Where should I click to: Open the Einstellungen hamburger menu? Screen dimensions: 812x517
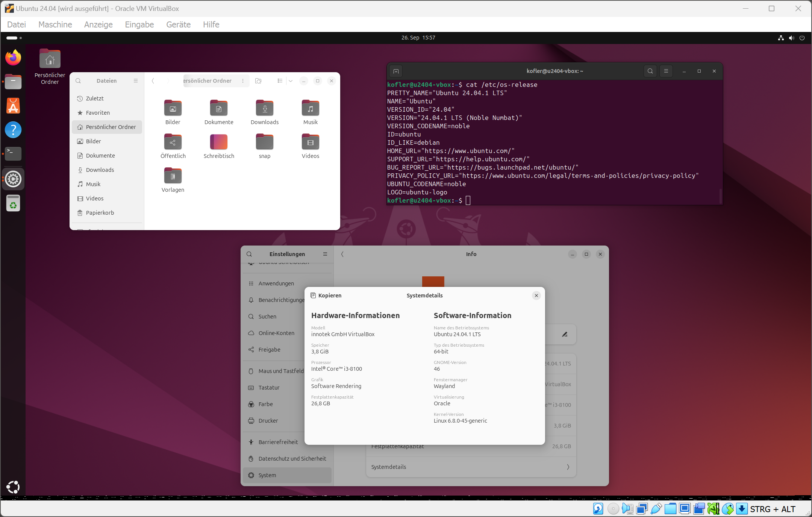[325, 254]
